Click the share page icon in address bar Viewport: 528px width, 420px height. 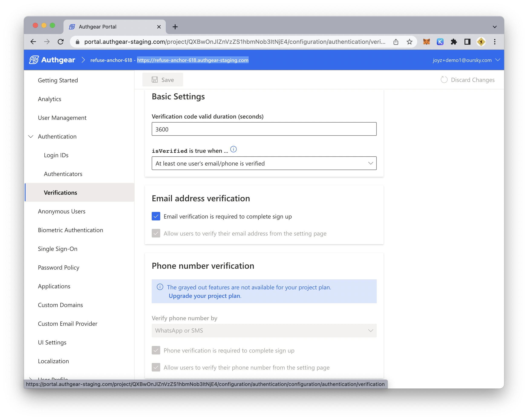396,42
